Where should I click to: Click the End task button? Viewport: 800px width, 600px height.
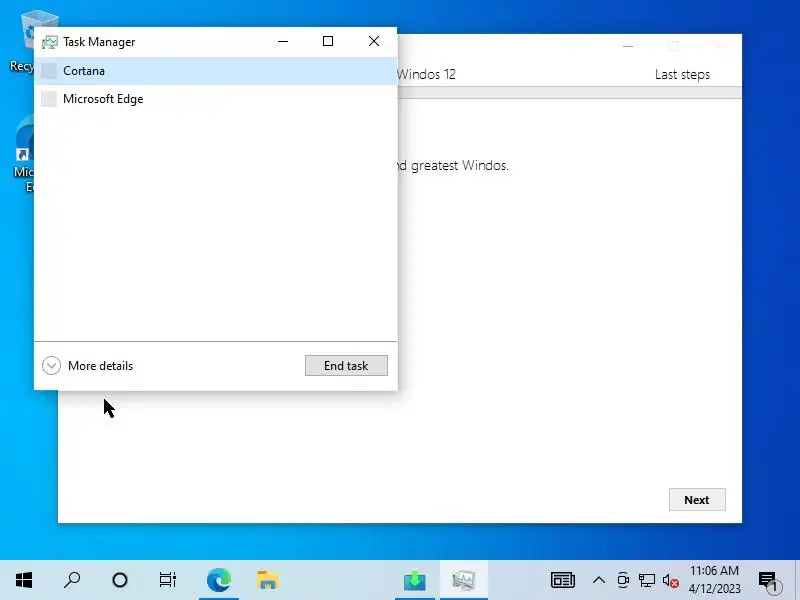pos(346,365)
